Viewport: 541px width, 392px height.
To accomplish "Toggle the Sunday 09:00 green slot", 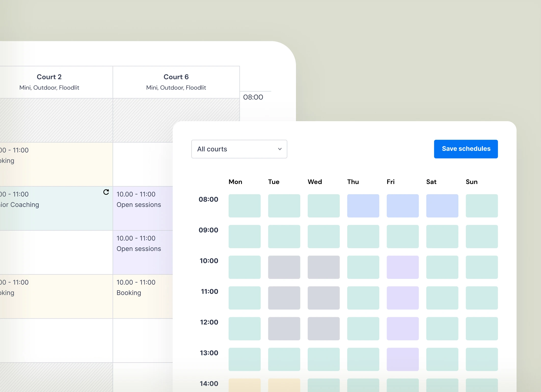I will click(482, 236).
